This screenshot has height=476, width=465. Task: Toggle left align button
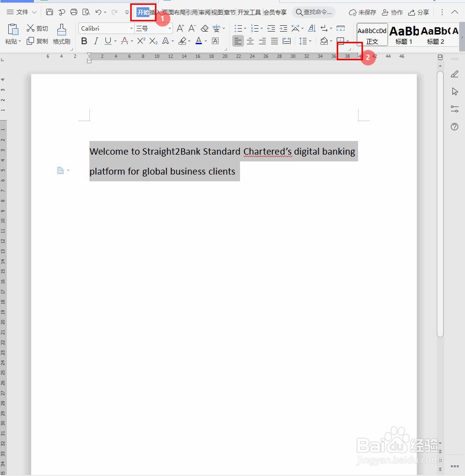point(238,41)
